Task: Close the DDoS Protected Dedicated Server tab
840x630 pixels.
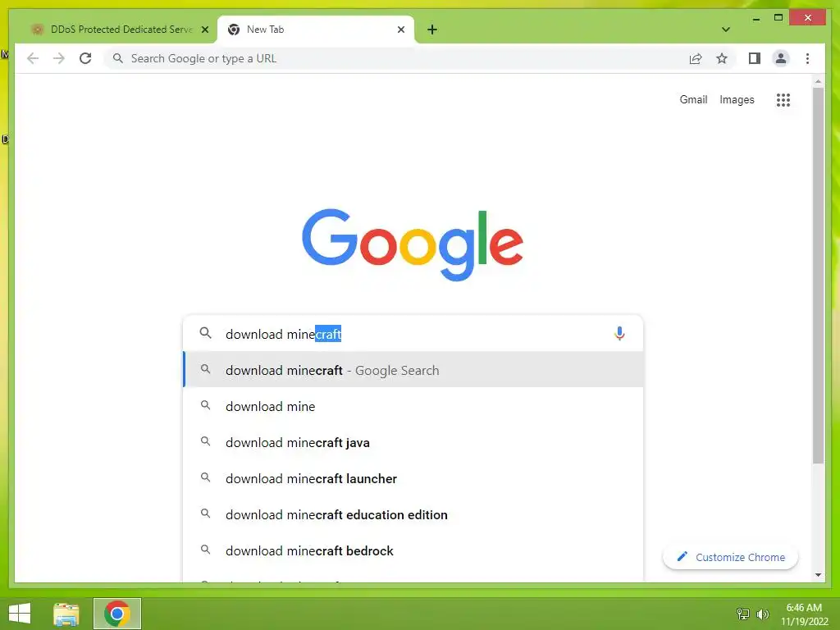Action: 204,30
